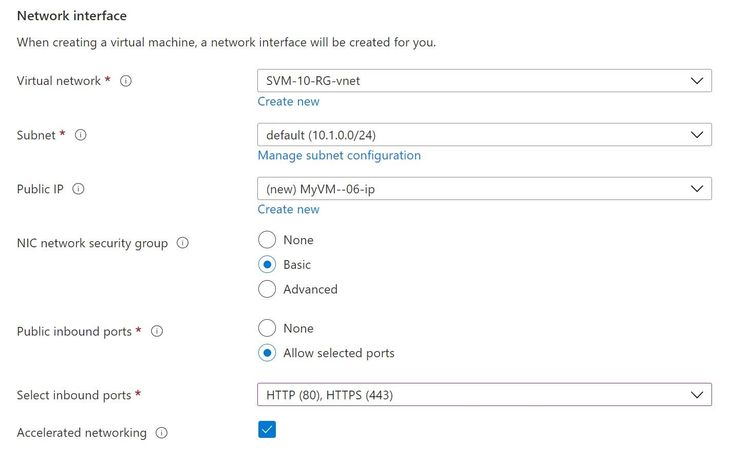The image size is (750, 455).
Task: Click info icon beside Subnet label
Action: (x=81, y=135)
